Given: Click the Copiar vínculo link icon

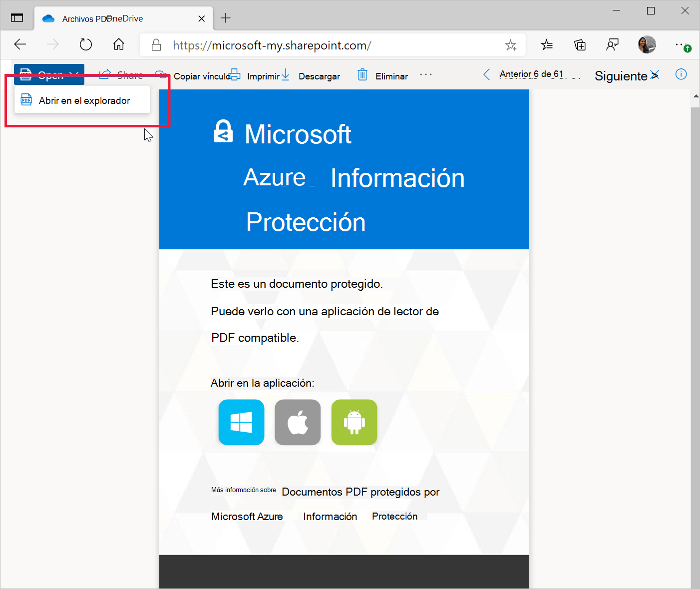Looking at the screenshot, I should click(161, 74).
